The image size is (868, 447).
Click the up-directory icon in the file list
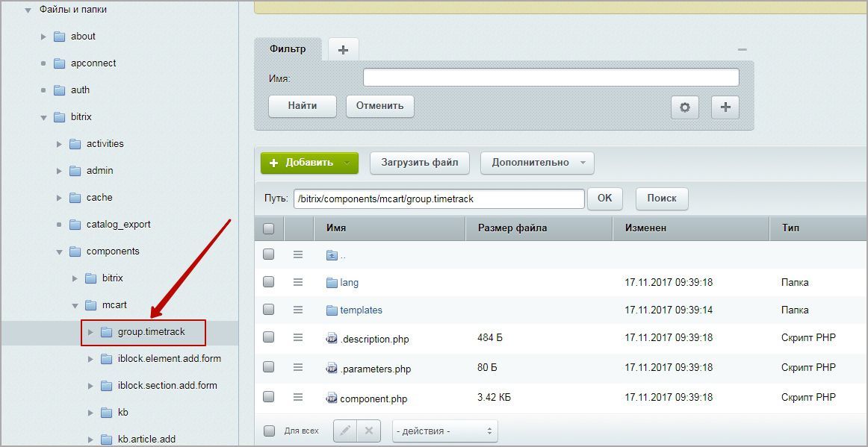[332, 254]
